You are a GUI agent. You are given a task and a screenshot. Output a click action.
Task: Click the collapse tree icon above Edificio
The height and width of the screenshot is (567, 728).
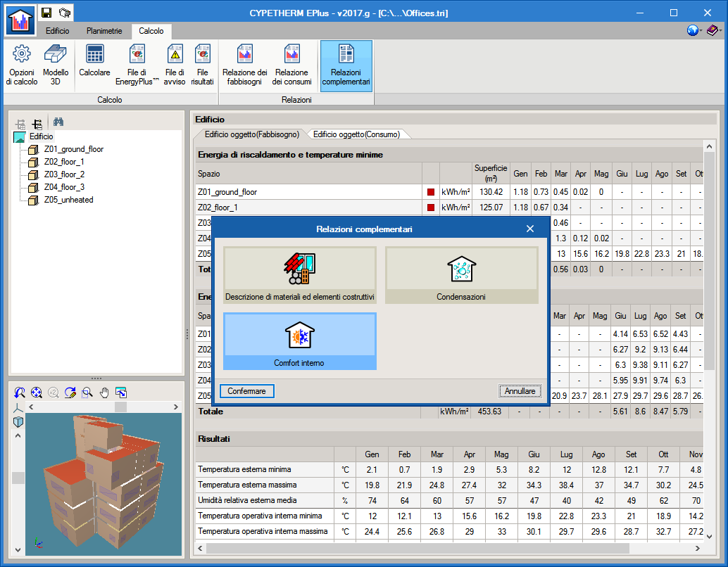[x=37, y=124]
